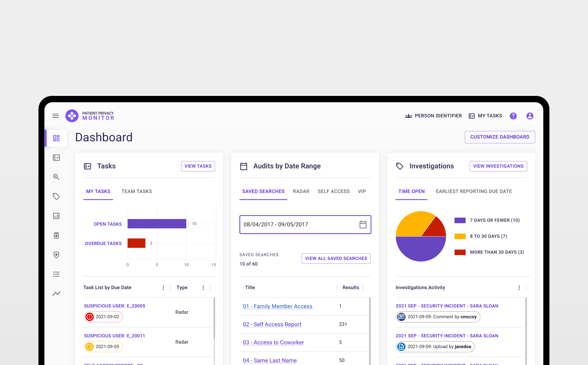
Task: Select the Self Access tab
Action: pyautogui.click(x=334, y=191)
